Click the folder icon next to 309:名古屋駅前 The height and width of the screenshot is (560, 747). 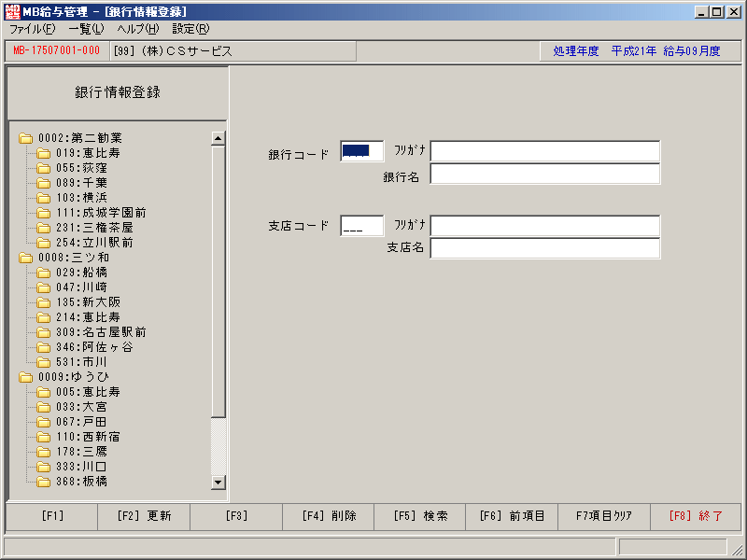tap(43, 332)
